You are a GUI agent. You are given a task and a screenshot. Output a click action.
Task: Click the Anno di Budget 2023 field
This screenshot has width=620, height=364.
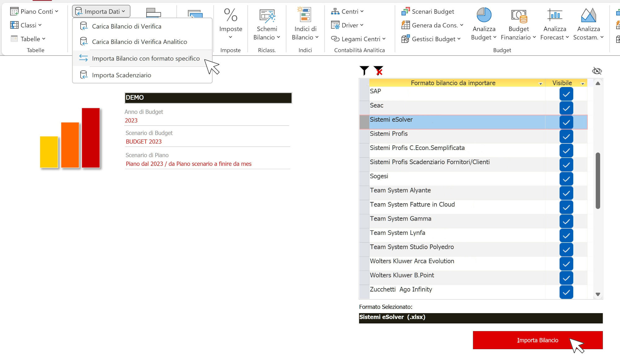[x=207, y=121]
